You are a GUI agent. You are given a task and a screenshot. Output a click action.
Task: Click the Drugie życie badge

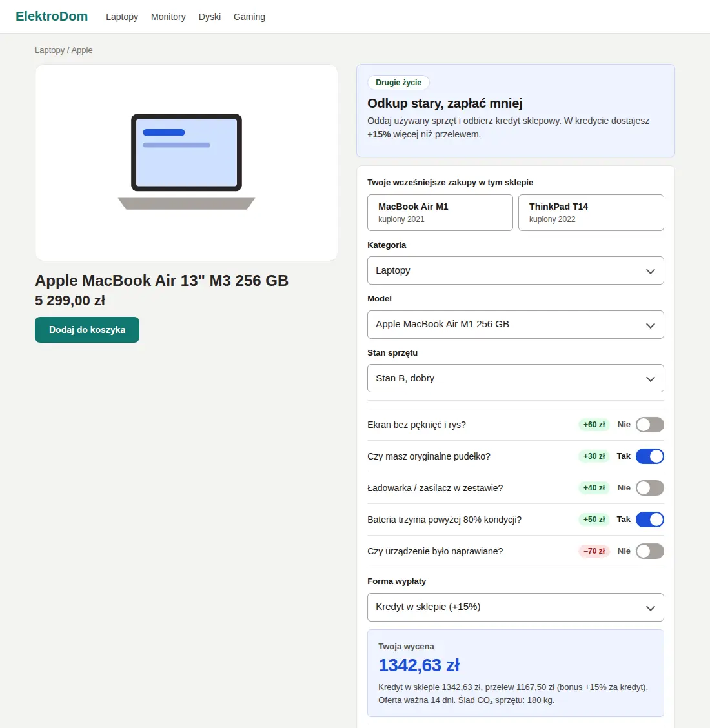point(398,83)
